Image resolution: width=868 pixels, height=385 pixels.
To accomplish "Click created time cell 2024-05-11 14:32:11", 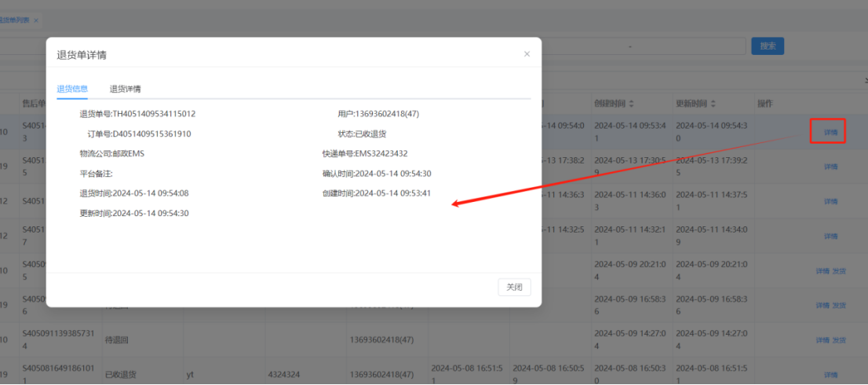I will 630,236.
